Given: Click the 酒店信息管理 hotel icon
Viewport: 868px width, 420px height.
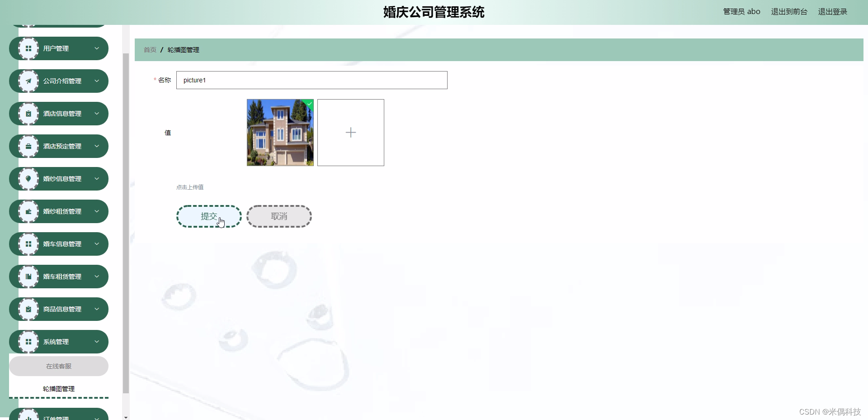Looking at the screenshot, I should pos(28,114).
